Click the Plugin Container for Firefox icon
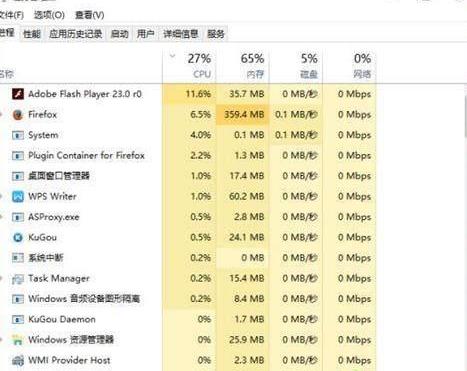The image size is (467, 371). (x=18, y=156)
